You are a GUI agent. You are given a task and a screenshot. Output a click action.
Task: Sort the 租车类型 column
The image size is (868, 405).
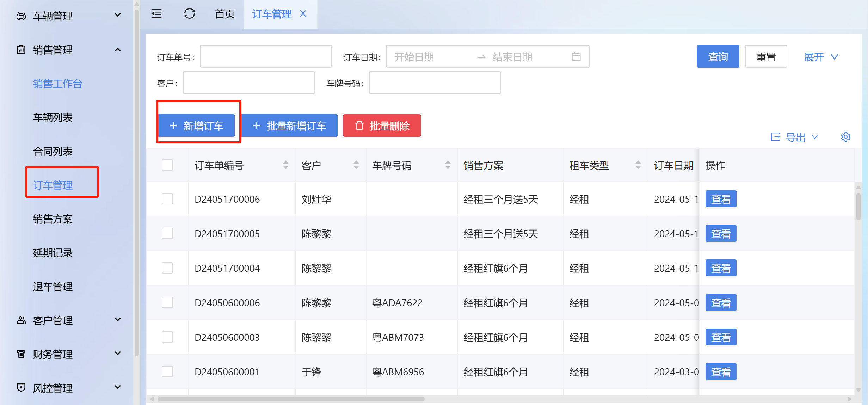638,165
